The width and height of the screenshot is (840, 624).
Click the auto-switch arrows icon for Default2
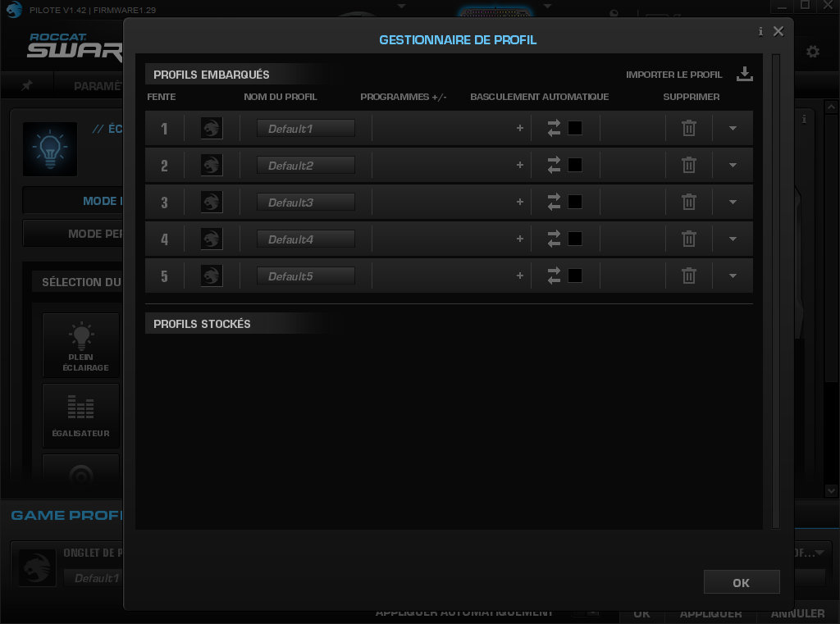click(554, 165)
